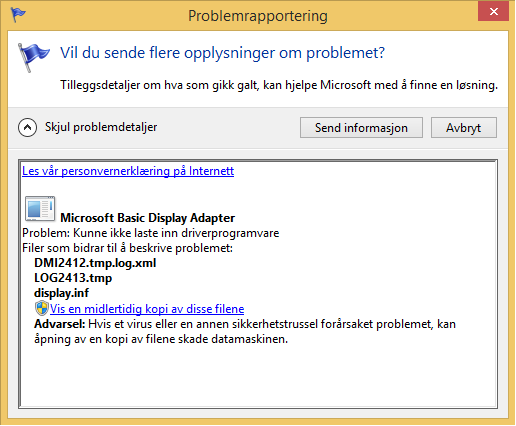Click the Skjul problemdetaljer label
This screenshot has width=516, height=426.
101,127
